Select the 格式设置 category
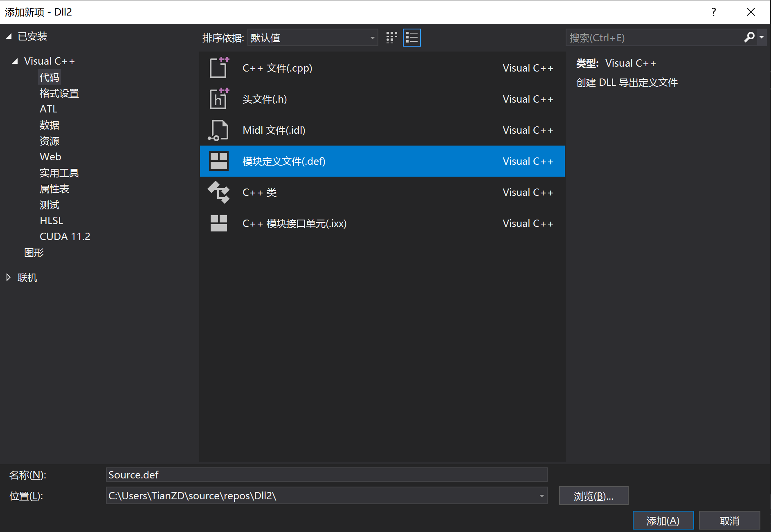 click(59, 93)
